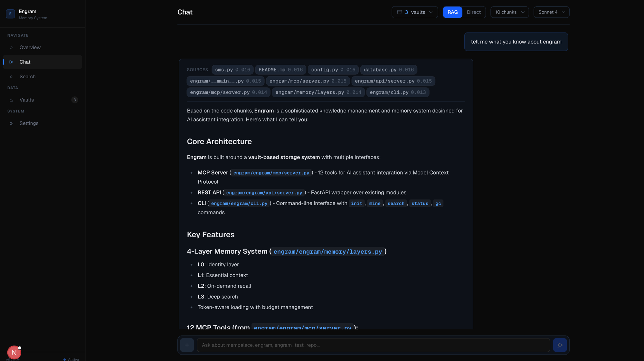Viewport: 644px width, 361px height.
Task: Click the plus attachment icon in chat input
Action: click(187, 345)
